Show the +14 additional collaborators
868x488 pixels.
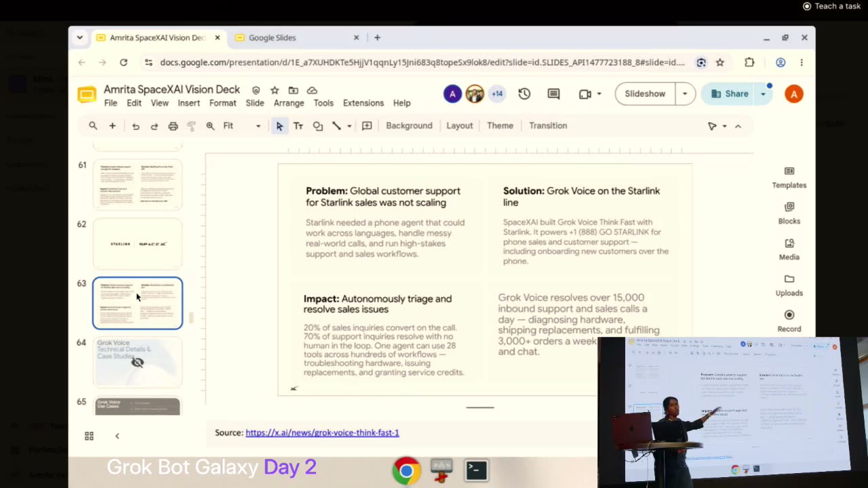click(x=497, y=94)
